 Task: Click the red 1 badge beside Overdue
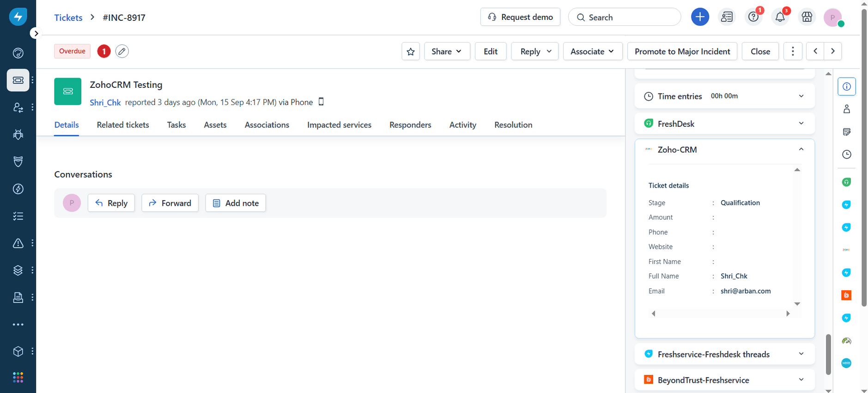tap(104, 51)
